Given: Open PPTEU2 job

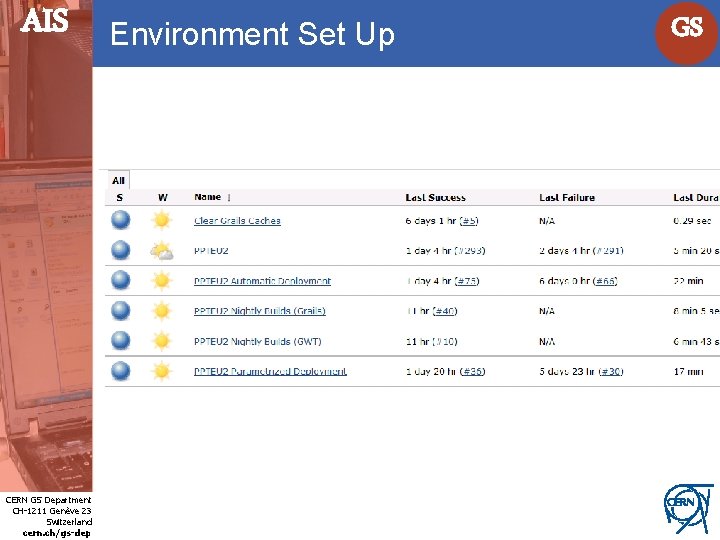Looking at the screenshot, I should pos(211,251).
